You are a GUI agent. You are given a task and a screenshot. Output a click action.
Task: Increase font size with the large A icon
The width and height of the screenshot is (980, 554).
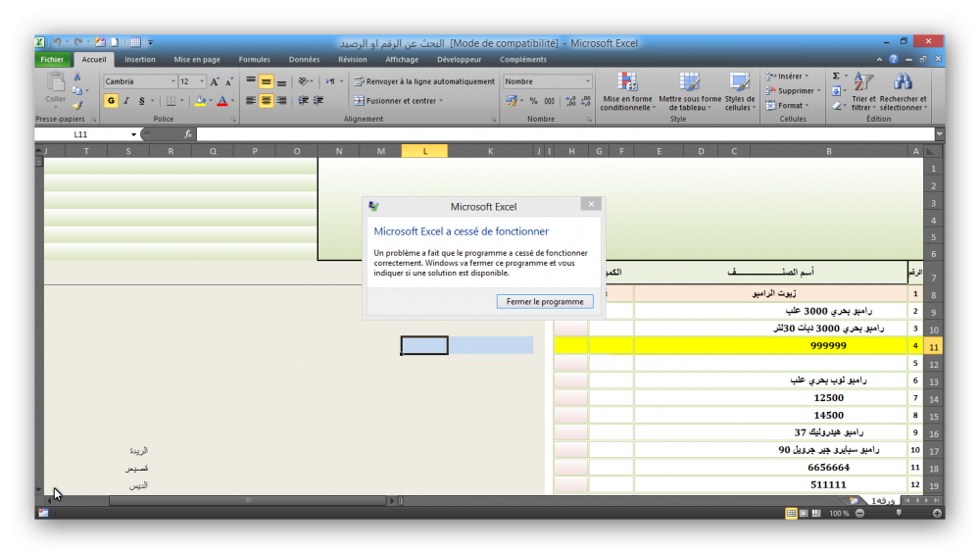tap(215, 82)
